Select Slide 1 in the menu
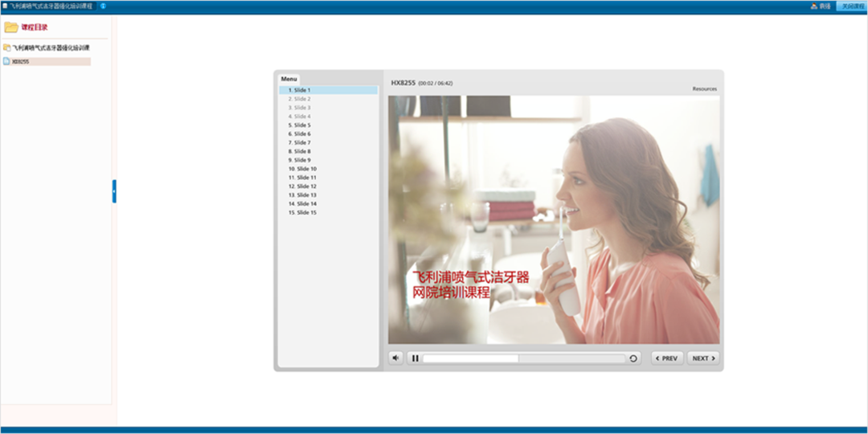Image resolution: width=868 pixels, height=434 pixels. (329, 90)
